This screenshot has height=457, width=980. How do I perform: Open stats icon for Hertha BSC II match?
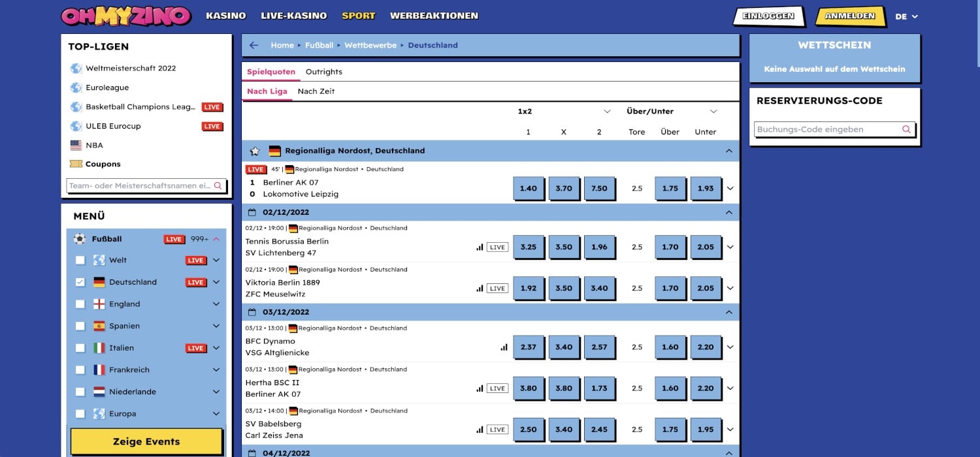(x=480, y=388)
